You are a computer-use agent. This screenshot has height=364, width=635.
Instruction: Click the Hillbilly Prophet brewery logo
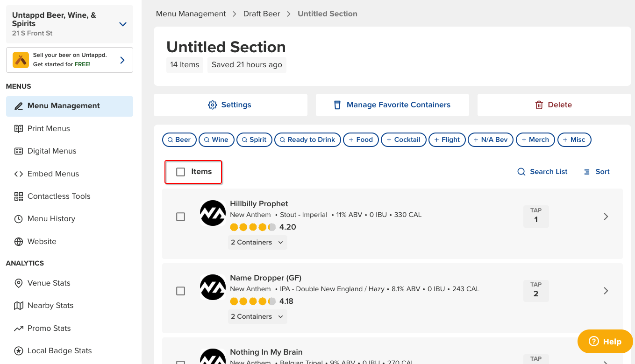click(x=213, y=213)
